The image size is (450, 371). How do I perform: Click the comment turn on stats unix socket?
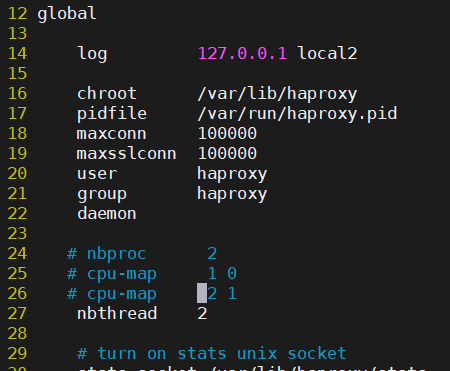(x=212, y=353)
